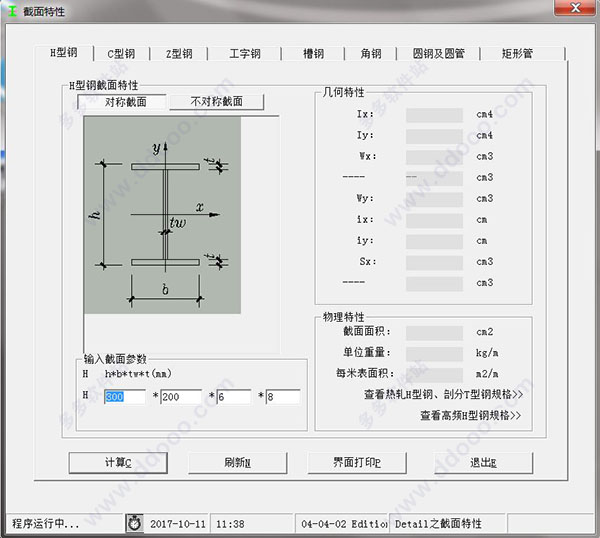The height and width of the screenshot is (538, 600).
Task: Click the 输入截面参数 group label
Action: 115,359
